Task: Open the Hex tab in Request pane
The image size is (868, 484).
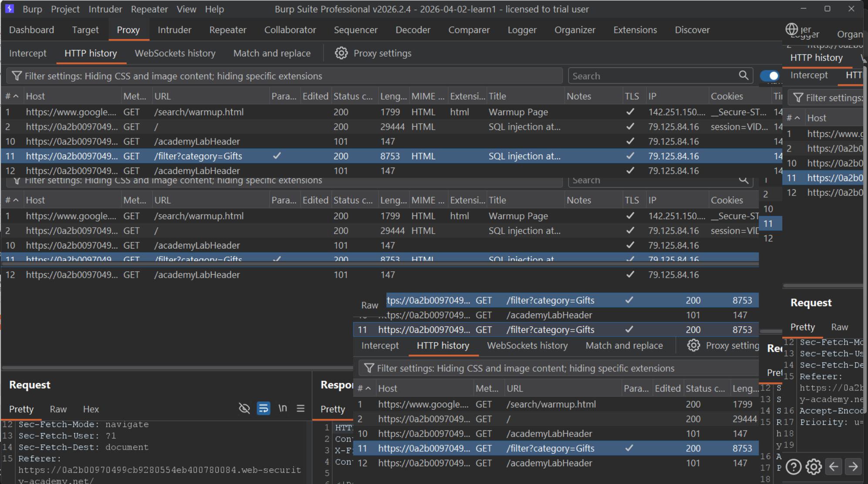Action: click(x=91, y=409)
